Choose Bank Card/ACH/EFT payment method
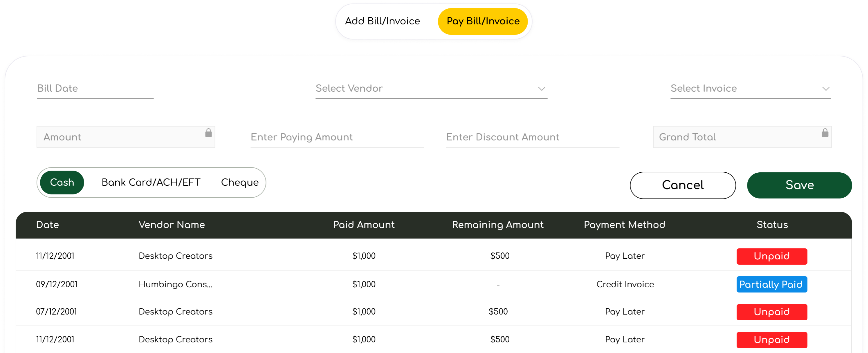868x353 pixels. coord(151,182)
